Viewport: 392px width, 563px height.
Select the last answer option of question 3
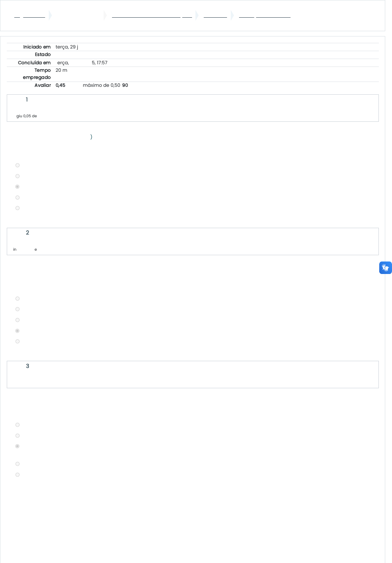[17, 475]
